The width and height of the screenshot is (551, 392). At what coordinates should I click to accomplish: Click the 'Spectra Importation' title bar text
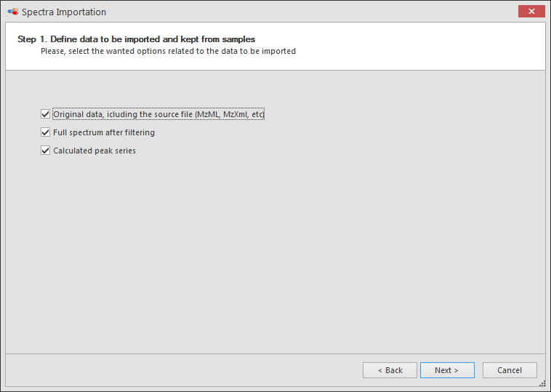pyautogui.click(x=64, y=12)
